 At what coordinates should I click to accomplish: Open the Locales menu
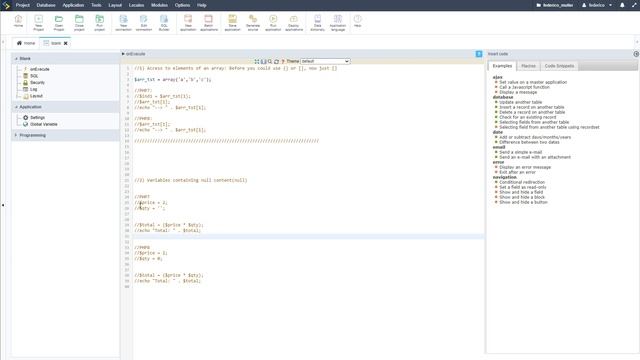click(136, 5)
